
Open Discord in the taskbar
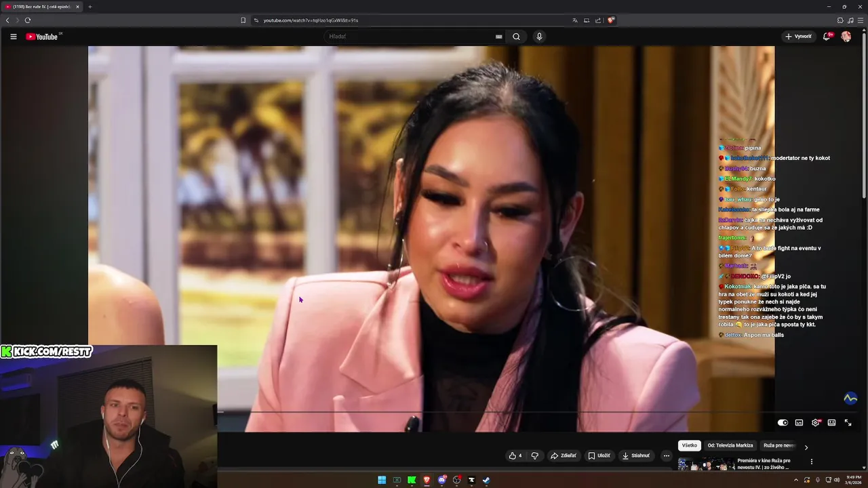point(442,480)
